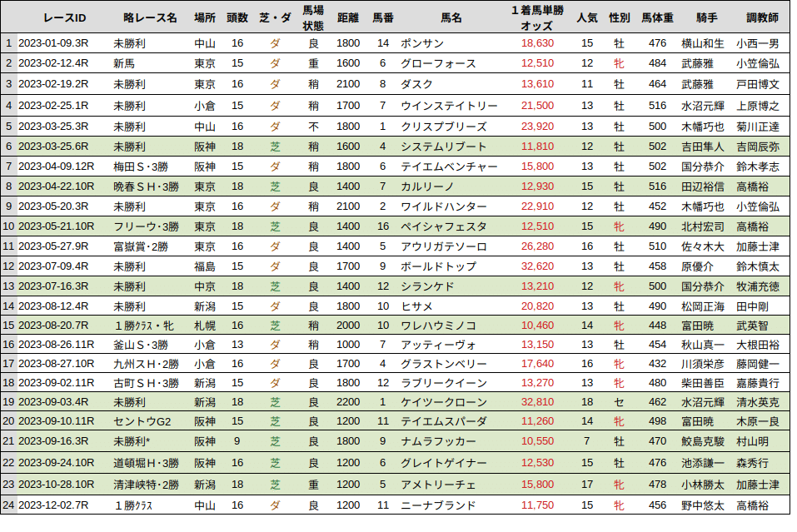The image size is (797, 532).
Task: Click race name 九州スH･2勝
Action: [x=147, y=364]
